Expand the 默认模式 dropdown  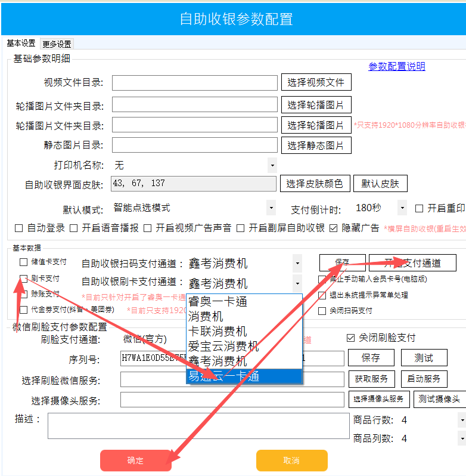[x=271, y=208]
